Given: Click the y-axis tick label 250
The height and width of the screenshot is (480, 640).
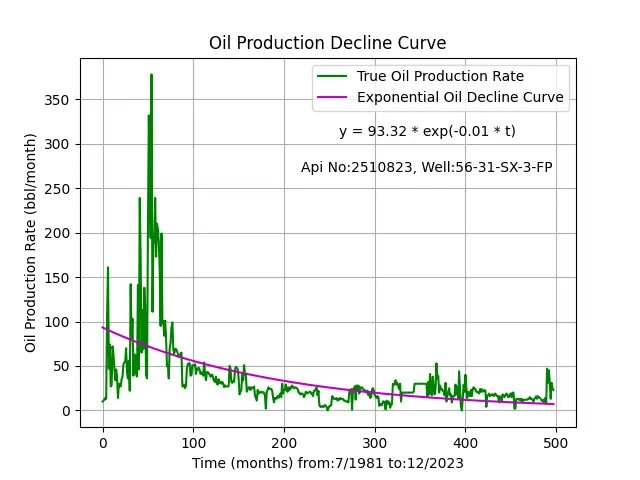Looking at the screenshot, I should (57, 189).
